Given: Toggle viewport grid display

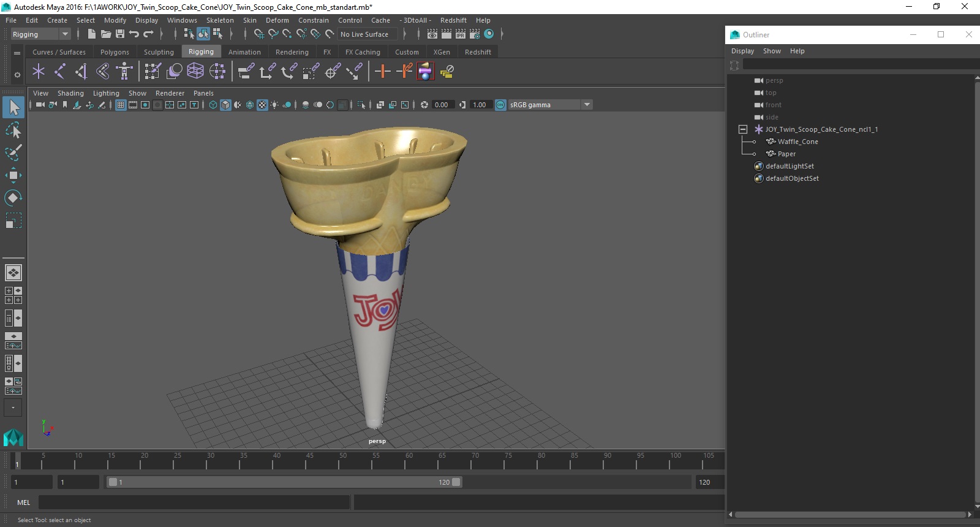Looking at the screenshot, I should [x=121, y=105].
